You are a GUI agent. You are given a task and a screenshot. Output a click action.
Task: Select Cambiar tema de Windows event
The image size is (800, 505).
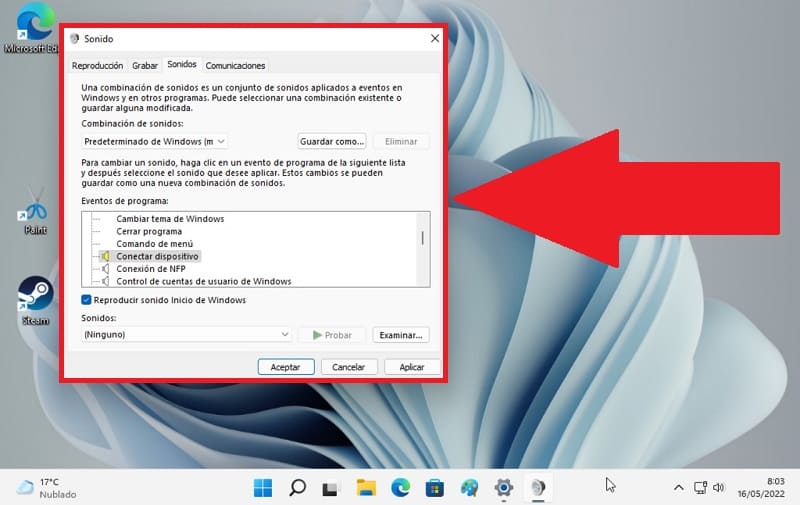click(170, 219)
